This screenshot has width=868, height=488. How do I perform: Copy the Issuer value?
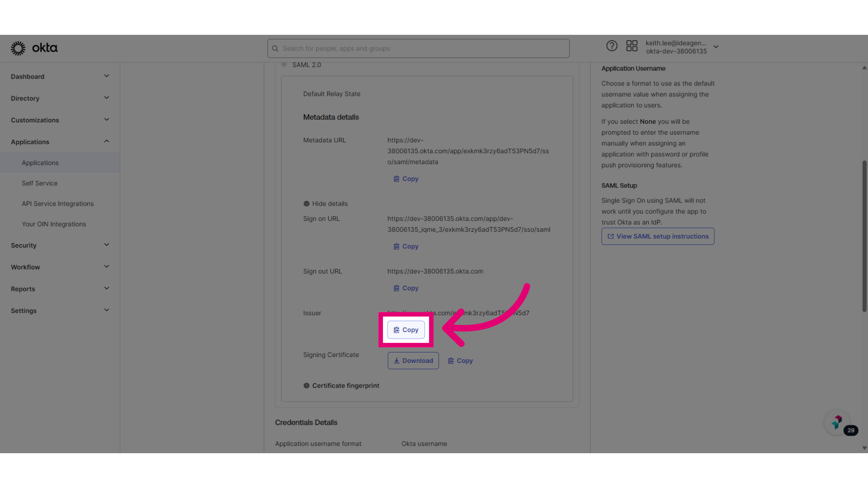(x=406, y=330)
